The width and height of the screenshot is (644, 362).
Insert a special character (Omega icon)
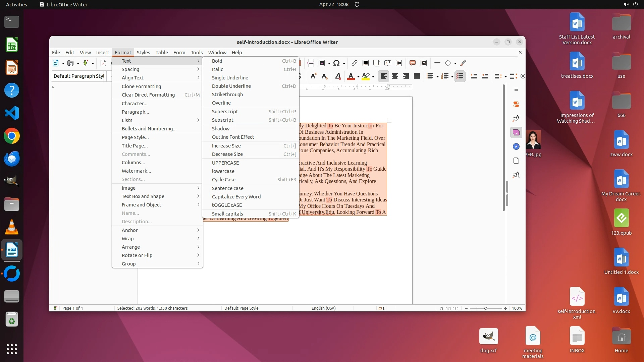(336, 63)
